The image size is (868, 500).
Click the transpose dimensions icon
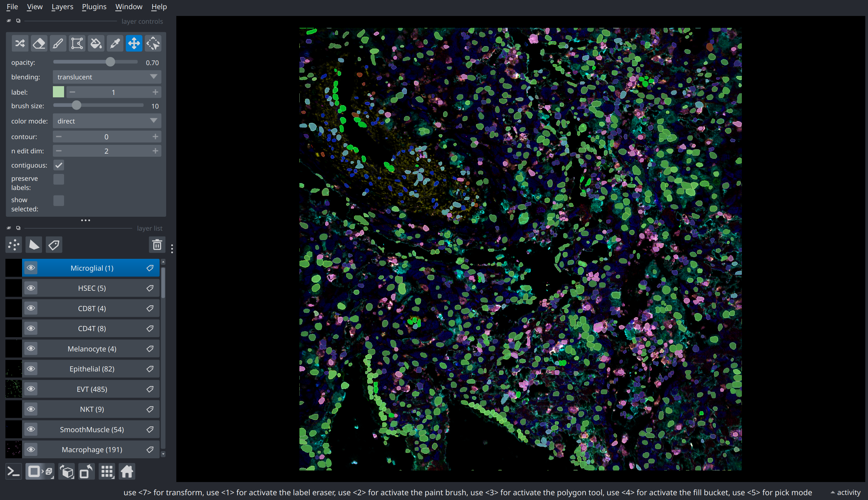coord(86,472)
